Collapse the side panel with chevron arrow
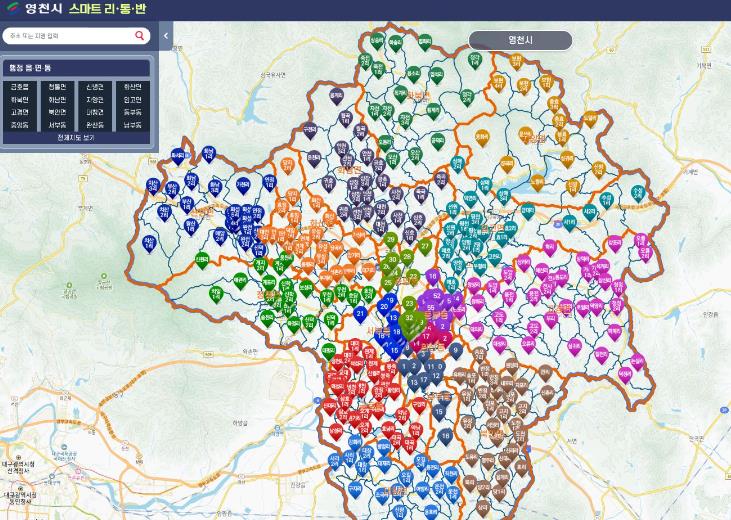This screenshot has height=520, width=731. tap(166, 36)
